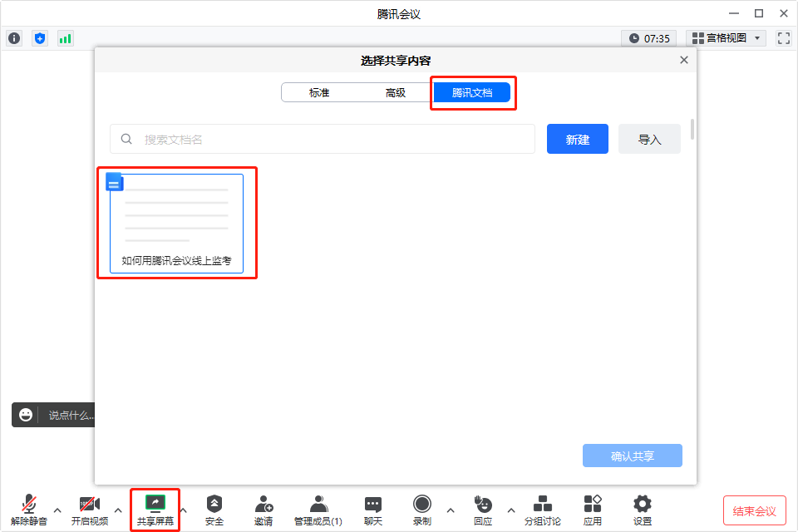Viewport: 798px width, 532px height.
Task: Click the 新建 button
Action: tap(578, 139)
